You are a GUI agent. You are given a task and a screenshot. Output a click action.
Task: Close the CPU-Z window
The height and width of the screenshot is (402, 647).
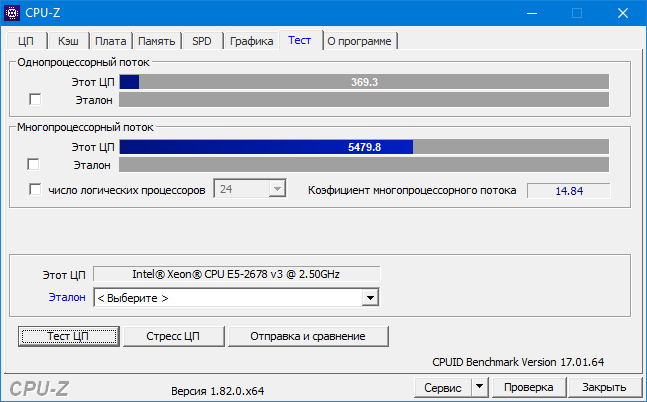(623, 13)
